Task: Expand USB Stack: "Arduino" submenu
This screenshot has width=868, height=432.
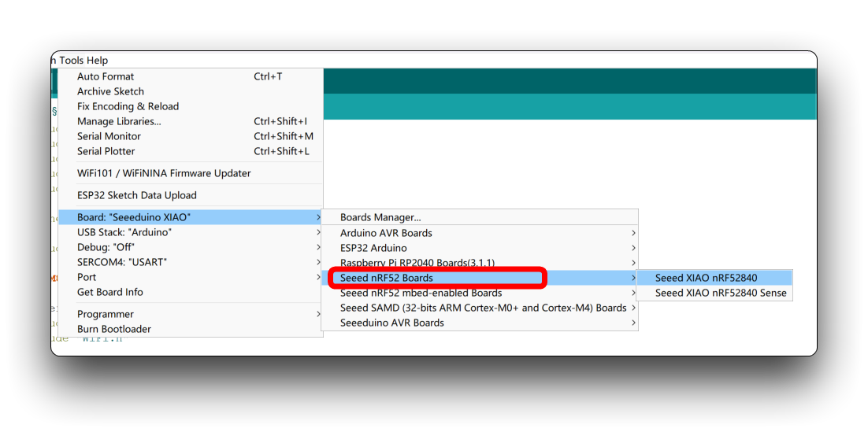Action: pos(191,232)
